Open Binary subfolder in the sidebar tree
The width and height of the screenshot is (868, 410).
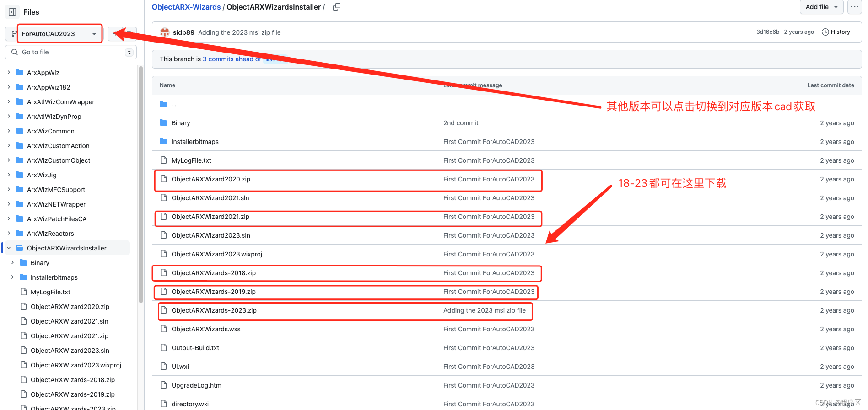coord(40,263)
